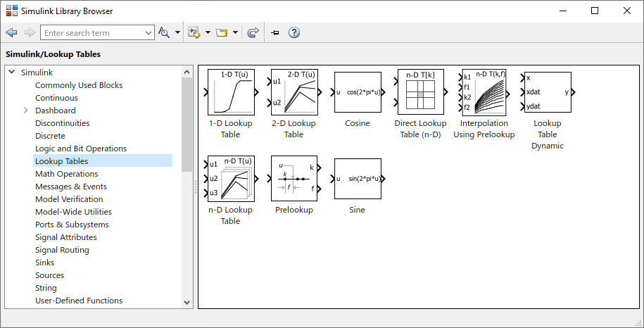644x328 pixels.
Task: Click the back navigation arrow
Action: click(x=11, y=33)
